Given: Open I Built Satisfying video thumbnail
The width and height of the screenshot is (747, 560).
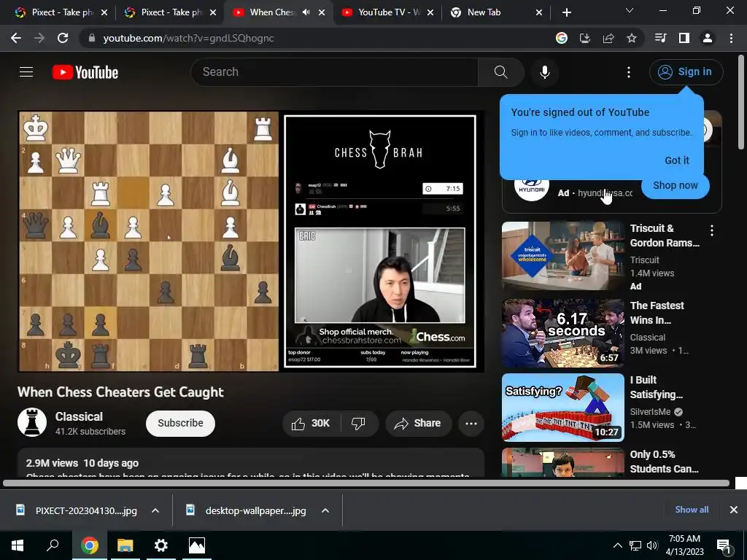Looking at the screenshot, I should pos(562,408).
